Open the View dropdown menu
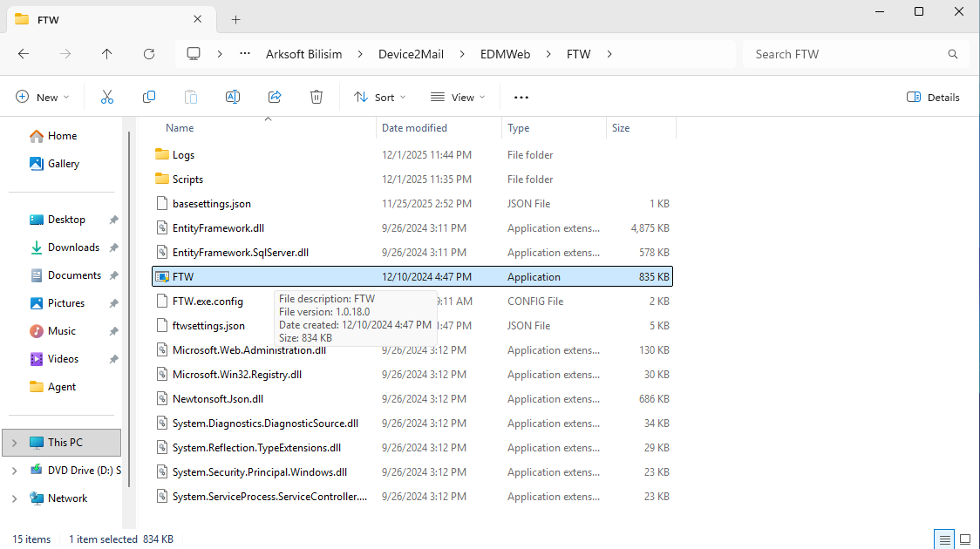 click(458, 97)
